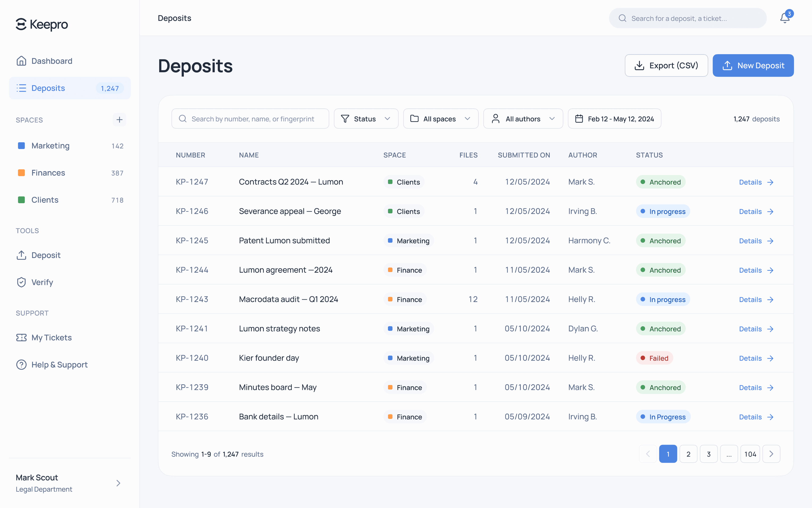Click the Export (CSV) button
The image size is (812, 508).
pos(666,66)
